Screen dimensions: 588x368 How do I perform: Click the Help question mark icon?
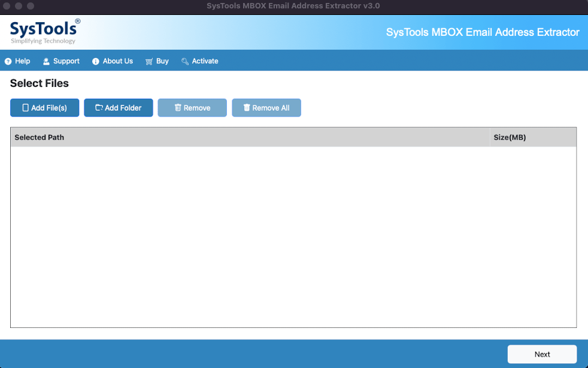[x=8, y=62]
